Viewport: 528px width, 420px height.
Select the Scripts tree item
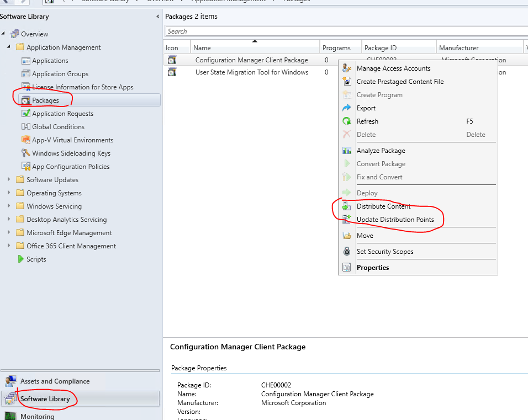pyautogui.click(x=36, y=259)
